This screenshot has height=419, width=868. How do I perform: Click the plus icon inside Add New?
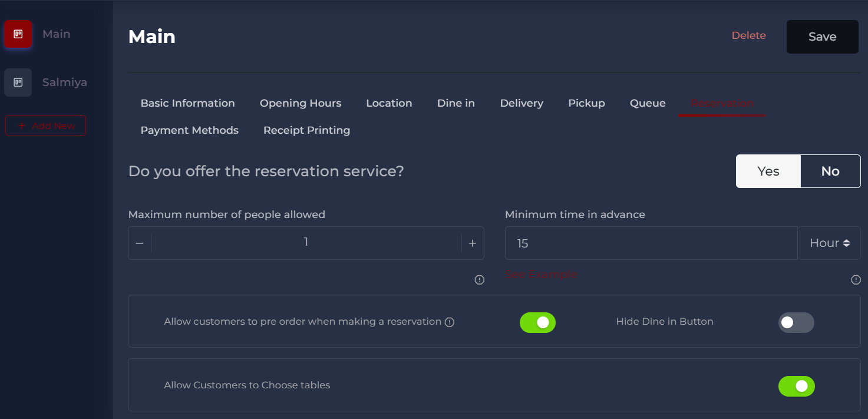pyautogui.click(x=22, y=126)
